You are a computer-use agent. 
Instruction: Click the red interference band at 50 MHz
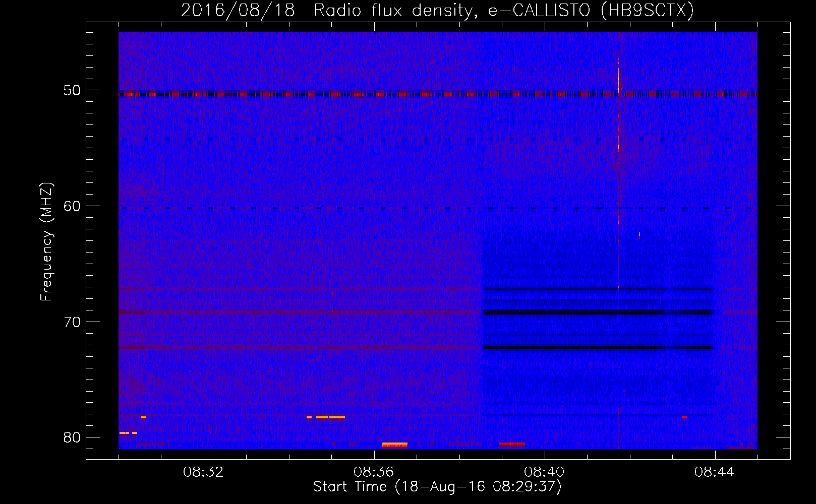438,94
